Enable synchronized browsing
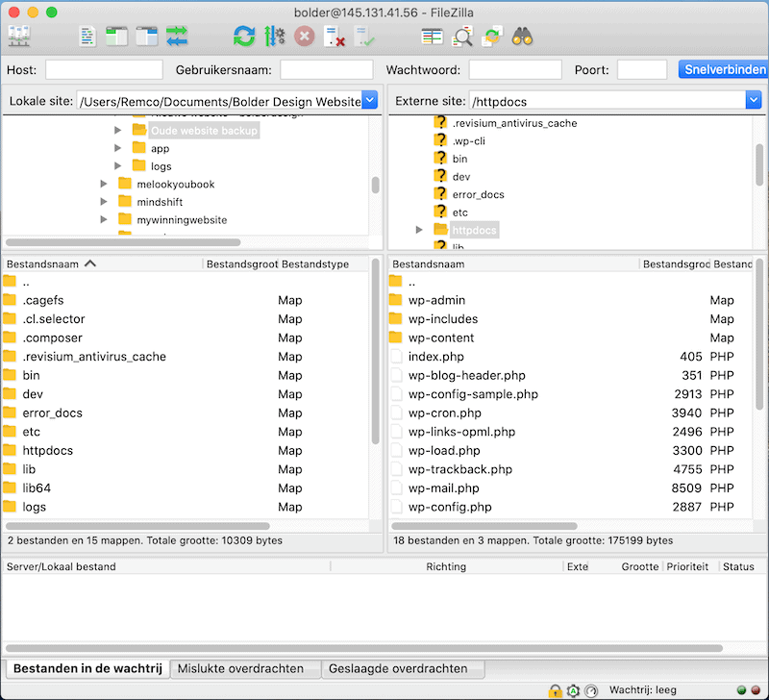 click(x=490, y=36)
